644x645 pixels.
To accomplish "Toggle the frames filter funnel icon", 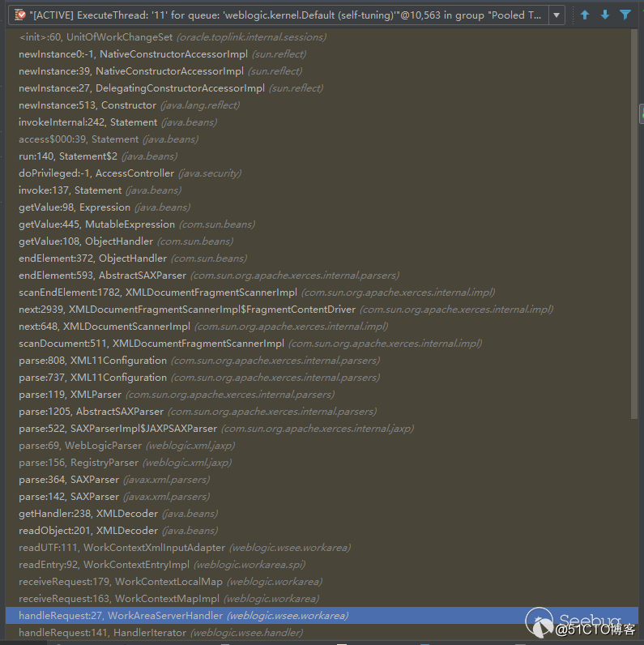I will point(625,15).
